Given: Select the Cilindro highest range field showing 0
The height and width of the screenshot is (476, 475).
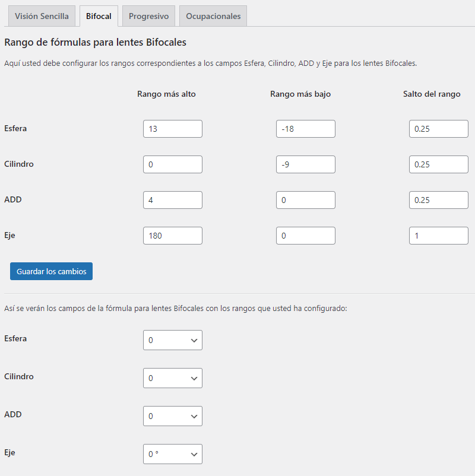Looking at the screenshot, I should pyautogui.click(x=172, y=164).
